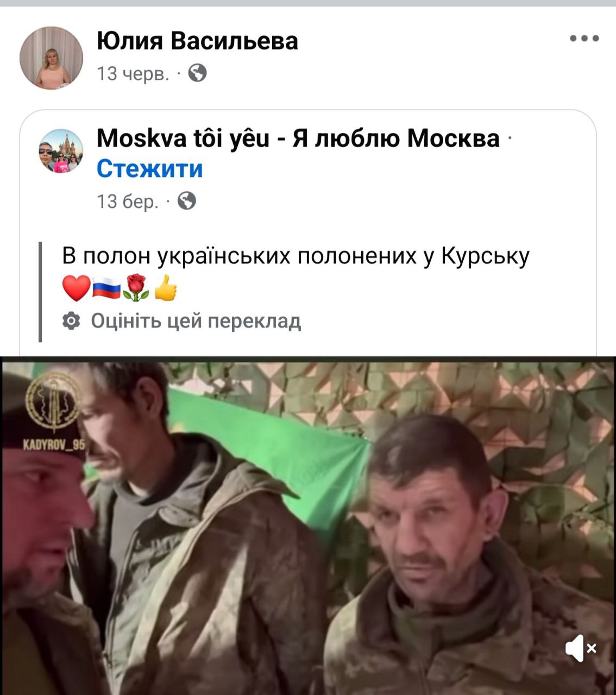Open the three-dot post options menu
This screenshot has height=695, width=616.
[x=584, y=39]
